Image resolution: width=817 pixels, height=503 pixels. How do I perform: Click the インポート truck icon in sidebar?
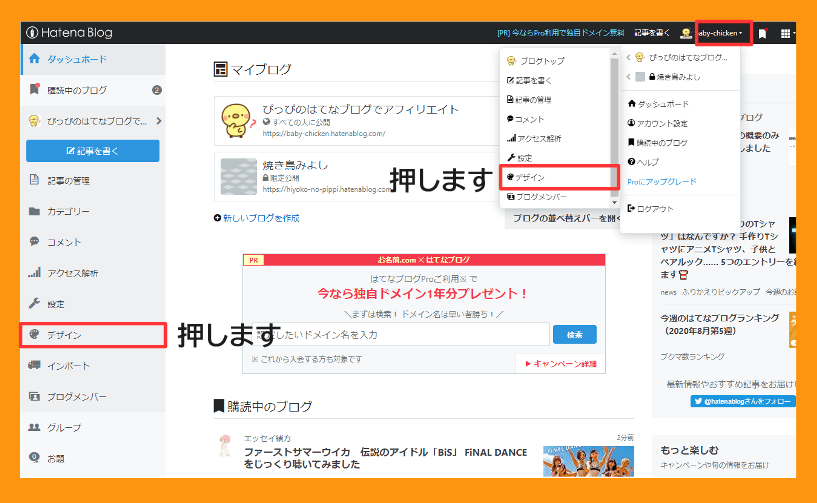(x=34, y=365)
